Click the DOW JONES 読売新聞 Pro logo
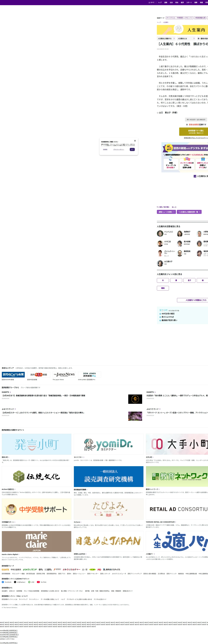This screenshot has width=208, height=644. pyautogui.click(x=89, y=375)
